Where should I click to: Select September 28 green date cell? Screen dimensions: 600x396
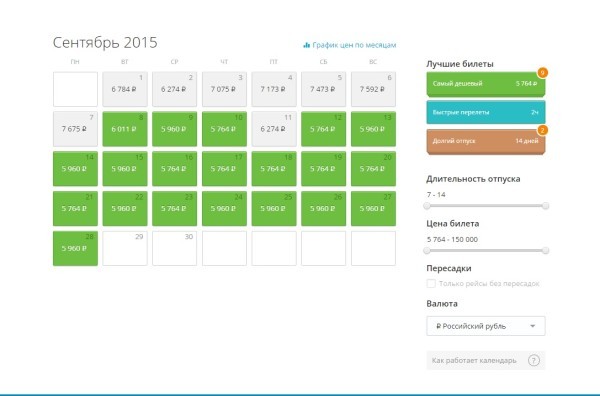(x=75, y=248)
